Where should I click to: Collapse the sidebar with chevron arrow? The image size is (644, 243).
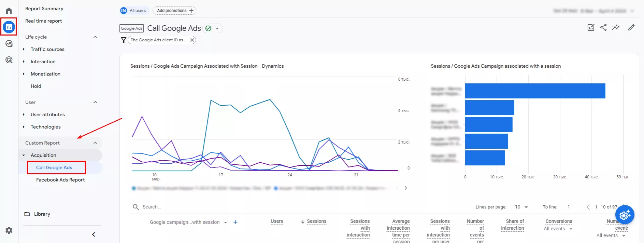coord(94,234)
